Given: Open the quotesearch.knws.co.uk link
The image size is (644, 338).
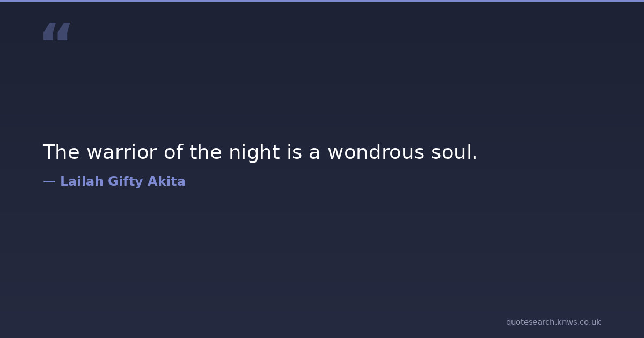Looking at the screenshot, I should click(553, 322).
